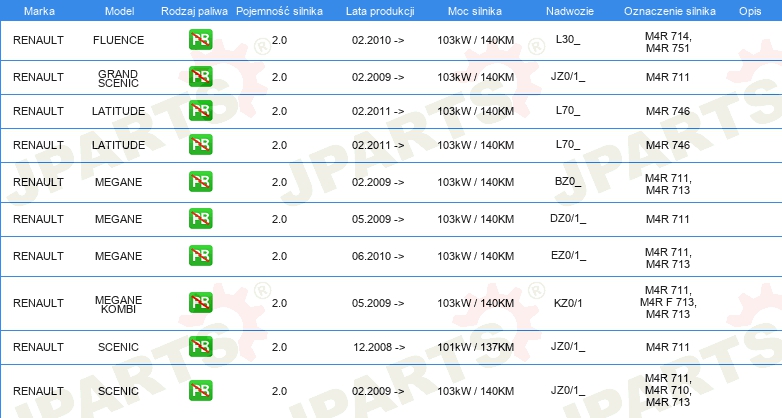The image size is (782, 418).
Task: Click the JZ0/1_ body code in the SCENIC 12.2008 row
Action: tap(568, 346)
